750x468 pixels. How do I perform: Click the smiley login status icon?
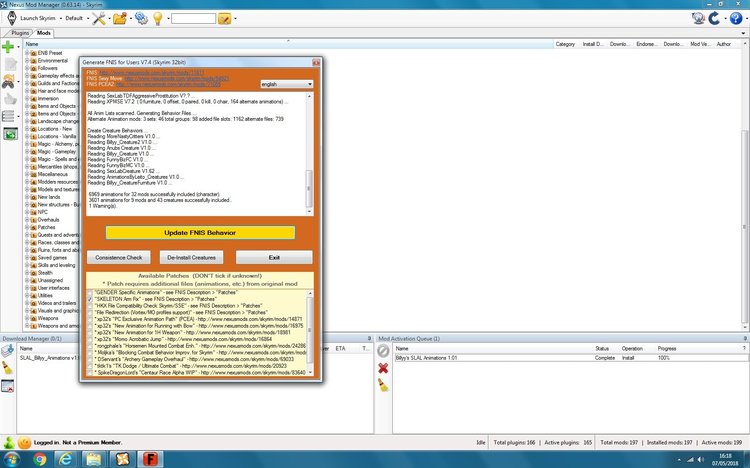pos(24,443)
